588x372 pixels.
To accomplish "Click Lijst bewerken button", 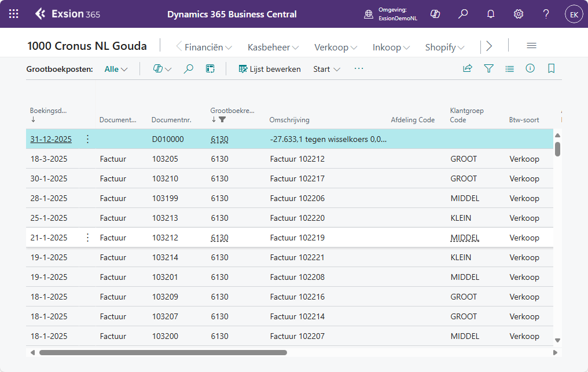I will 270,69.
